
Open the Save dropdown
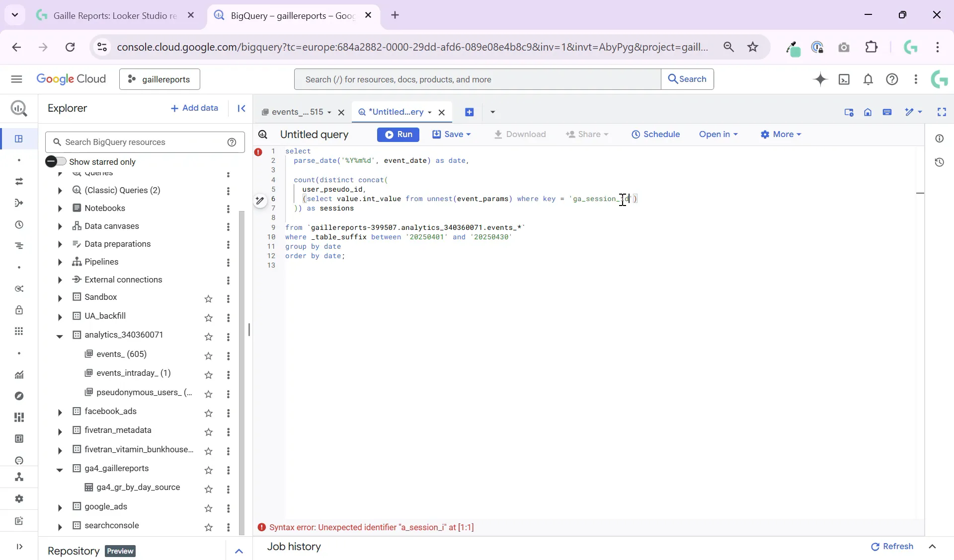(x=451, y=135)
